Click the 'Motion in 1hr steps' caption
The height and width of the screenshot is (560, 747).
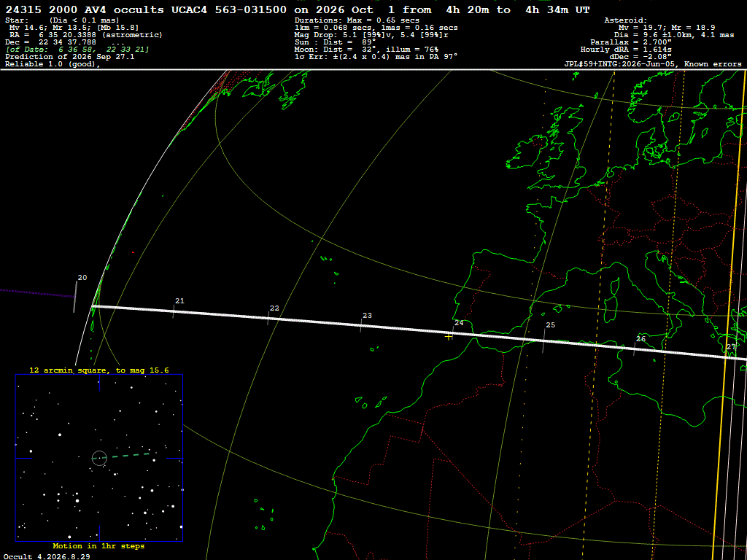98,545
